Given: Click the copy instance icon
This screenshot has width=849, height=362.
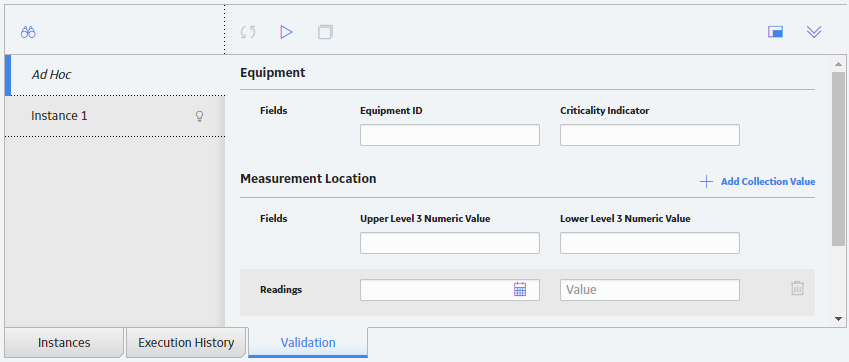Looking at the screenshot, I should pyautogui.click(x=325, y=32).
